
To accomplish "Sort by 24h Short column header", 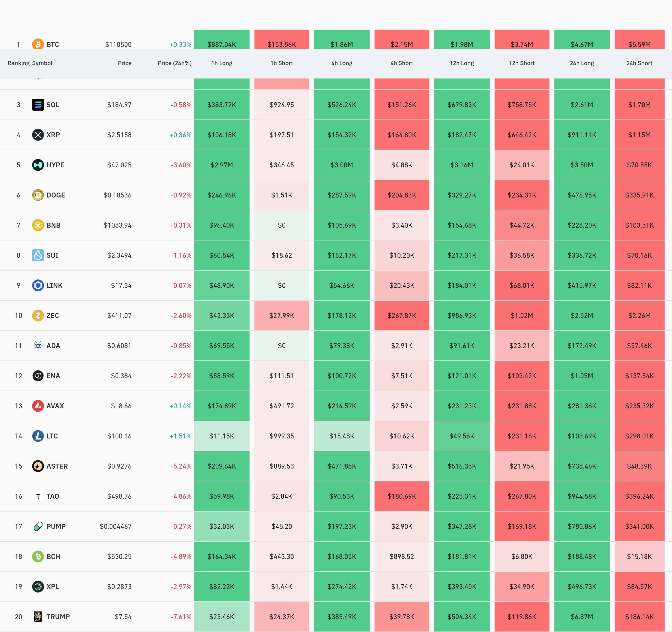I will click(639, 63).
